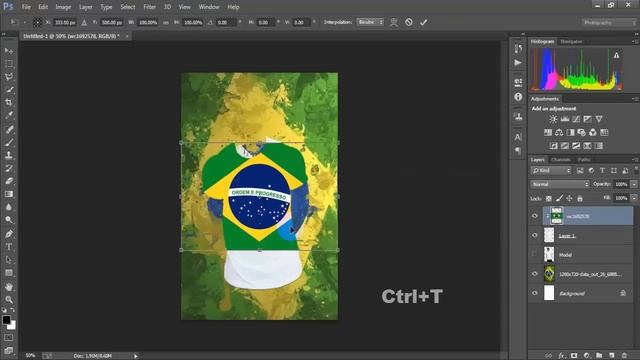Select the Healing Brush tool
Screen dimensions: 640x360
coord(9,129)
